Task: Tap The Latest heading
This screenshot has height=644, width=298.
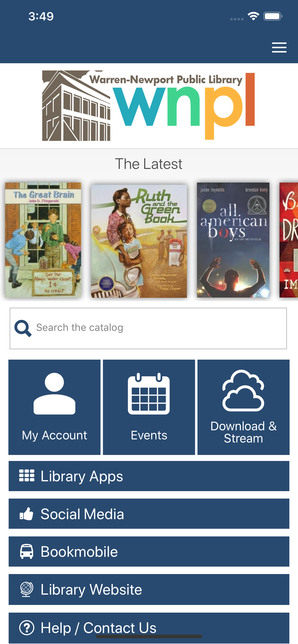Action: pyautogui.click(x=149, y=164)
